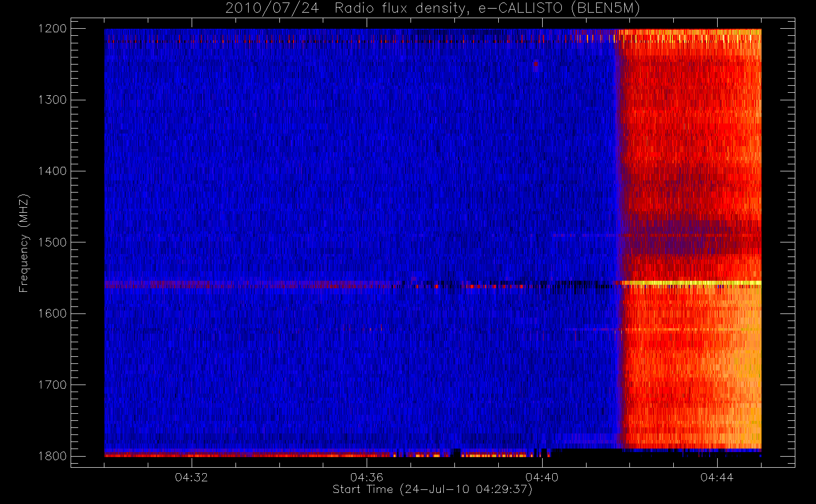The height and width of the screenshot is (504, 816).
Task: Click the "Start Time (24-Jul-10 04:29:37)" label
Action: click(x=432, y=489)
